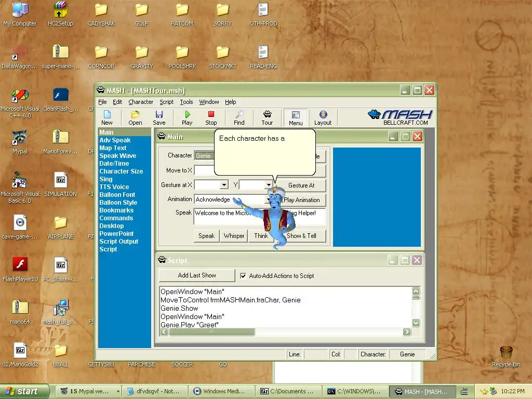This screenshot has width=532, height=399.
Task: Open the HC2Setup archive icon
Action: (x=60, y=14)
